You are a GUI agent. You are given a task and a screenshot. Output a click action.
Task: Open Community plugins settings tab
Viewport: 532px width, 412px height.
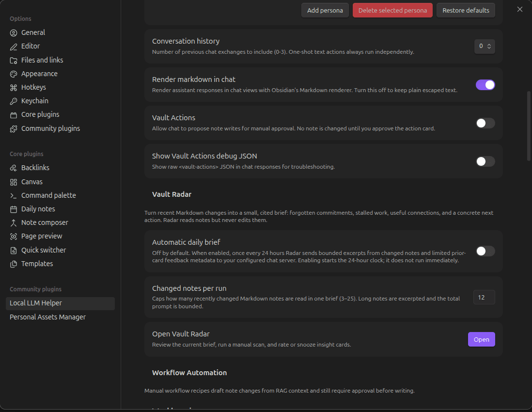click(61, 128)
